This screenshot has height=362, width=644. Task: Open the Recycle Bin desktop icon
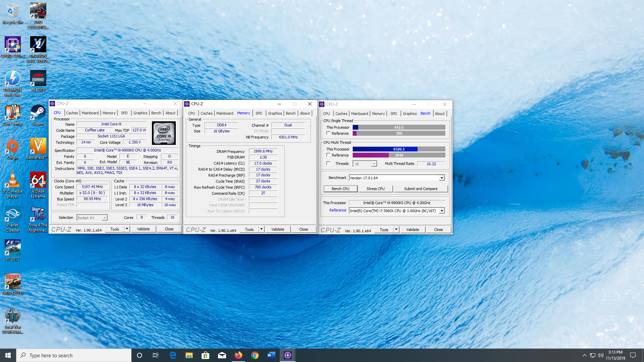click(x=13, y=14)
